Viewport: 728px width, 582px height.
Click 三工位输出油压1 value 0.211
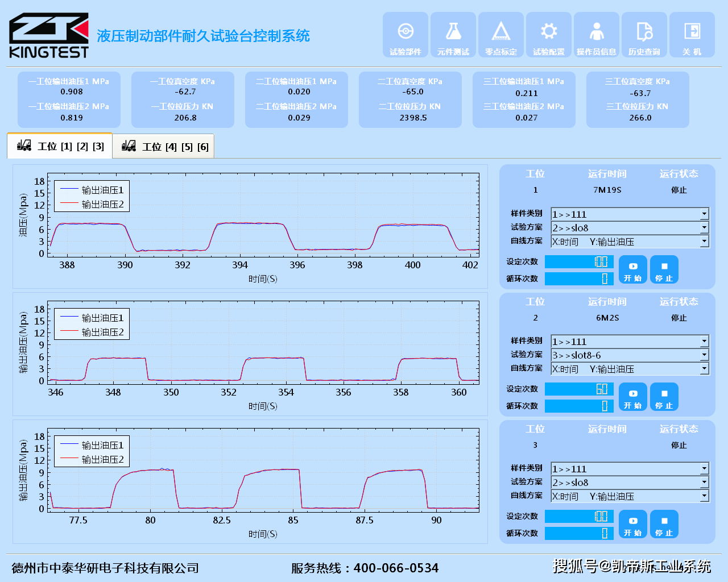click(x=527, y=93)
